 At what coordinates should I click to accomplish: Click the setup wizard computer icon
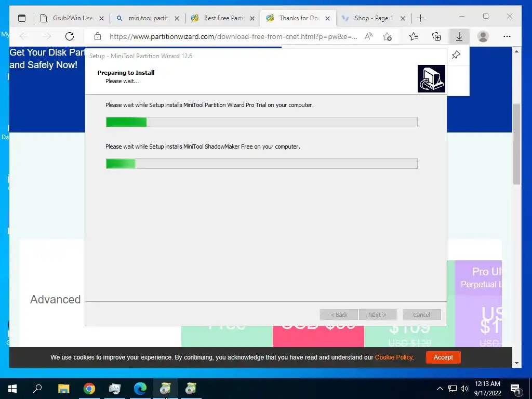pyautogui.click(x=431, y=79)
